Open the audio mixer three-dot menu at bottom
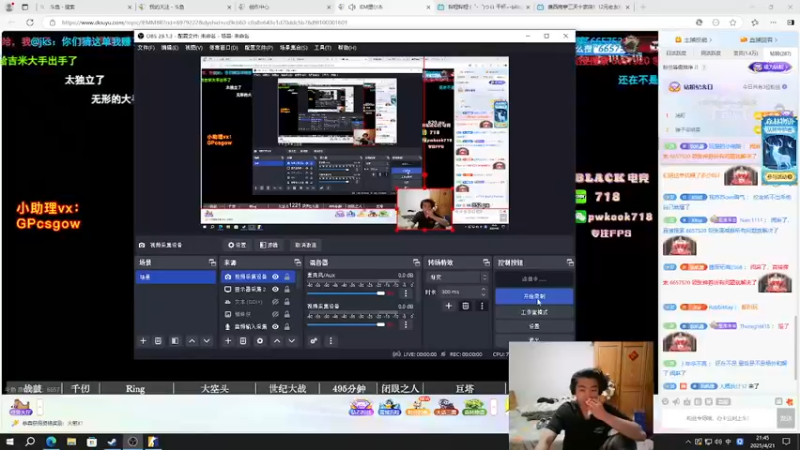This screenshot has height=450, width=800. tap(331, 341)
